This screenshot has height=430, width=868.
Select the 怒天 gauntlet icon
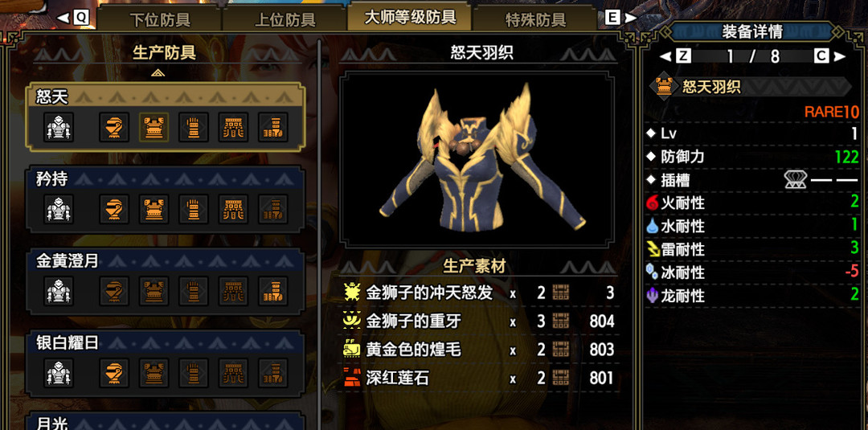point(194,127)
